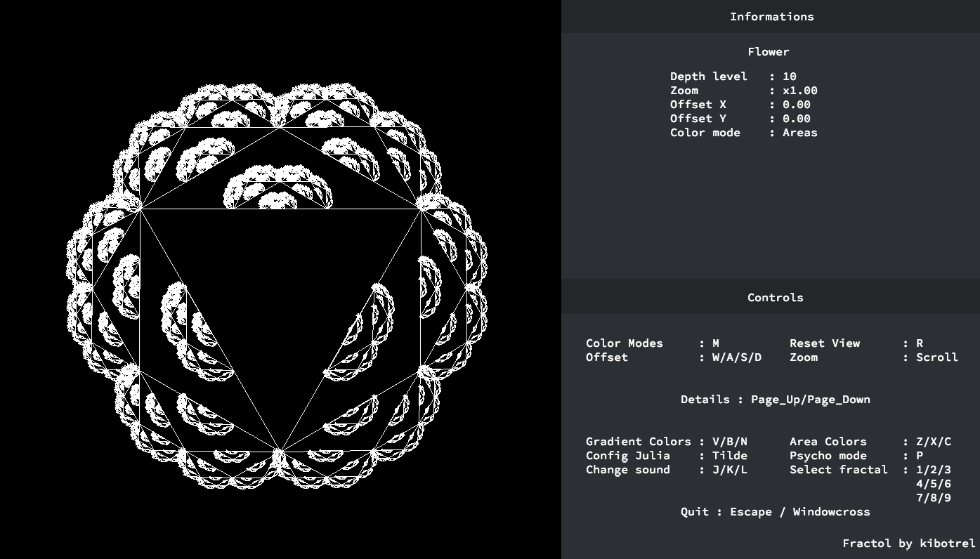Viewport: 980px width, 559px height.
Task: Click the 4/5/6 fractal keys hint
Action: (x=934, y=483)
